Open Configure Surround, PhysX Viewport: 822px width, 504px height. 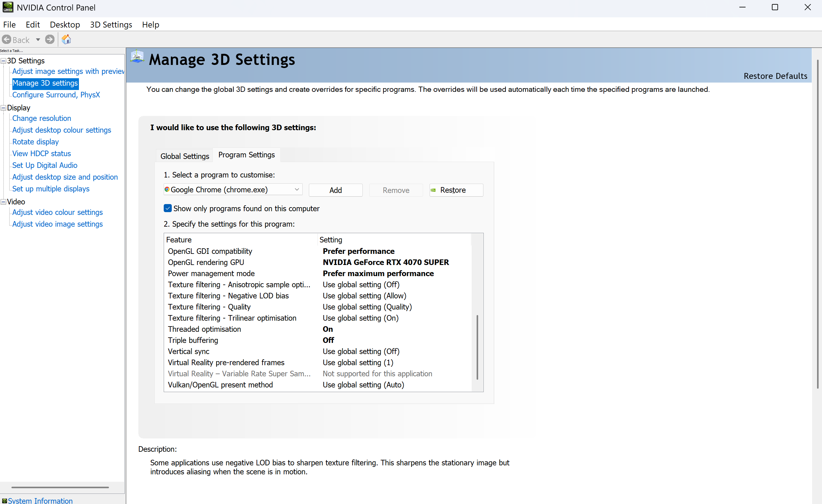click(x=56, y=95)
